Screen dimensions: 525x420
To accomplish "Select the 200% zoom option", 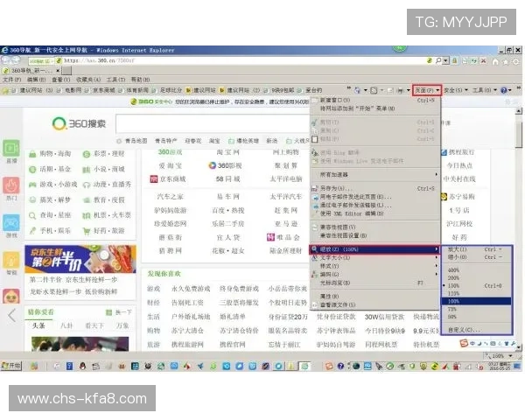I will coord(477,278).
